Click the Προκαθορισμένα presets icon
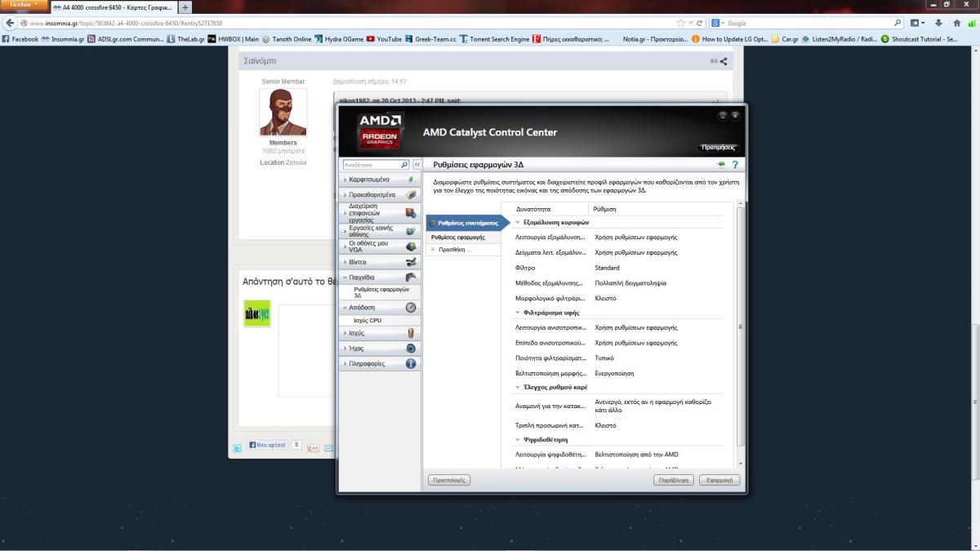The height and width of the screenshot is (551, 980). (411, 195)
